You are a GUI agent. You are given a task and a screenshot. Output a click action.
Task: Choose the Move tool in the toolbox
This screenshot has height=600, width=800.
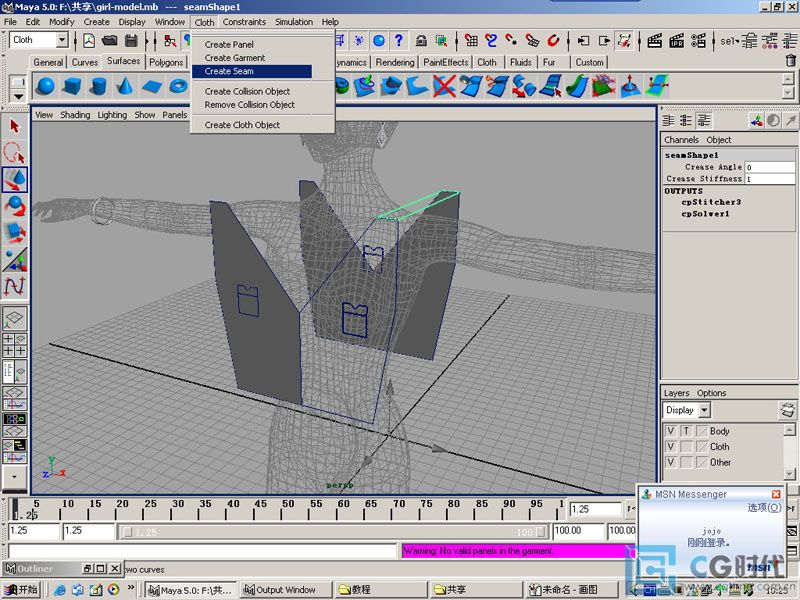point(14,179)
